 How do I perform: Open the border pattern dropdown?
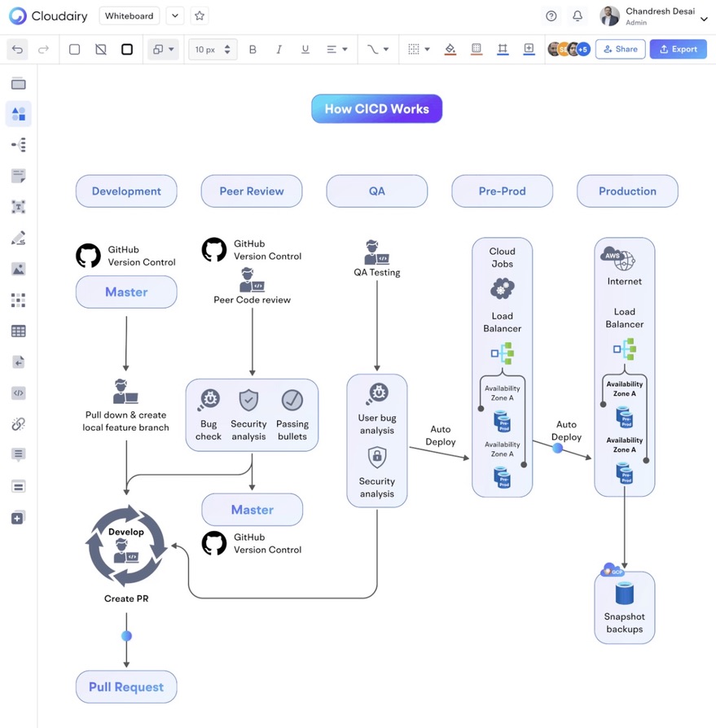pyautogui.click(x=419, y=49)
